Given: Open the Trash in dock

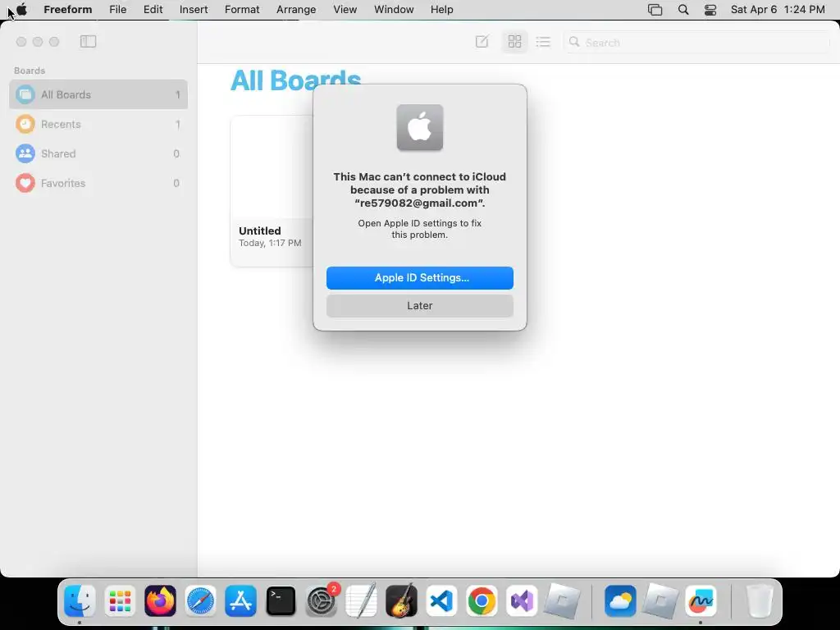Looking at the screenshot, I should 760,600.
